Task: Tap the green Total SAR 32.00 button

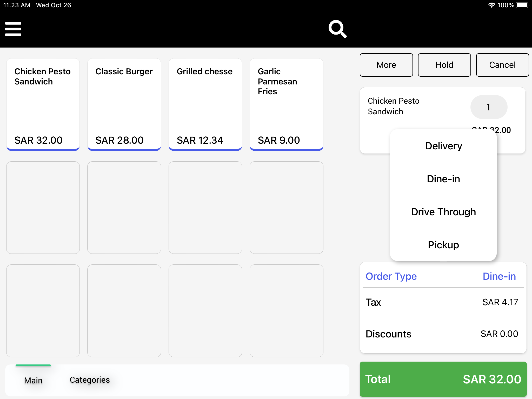Action: coord(443,379)
